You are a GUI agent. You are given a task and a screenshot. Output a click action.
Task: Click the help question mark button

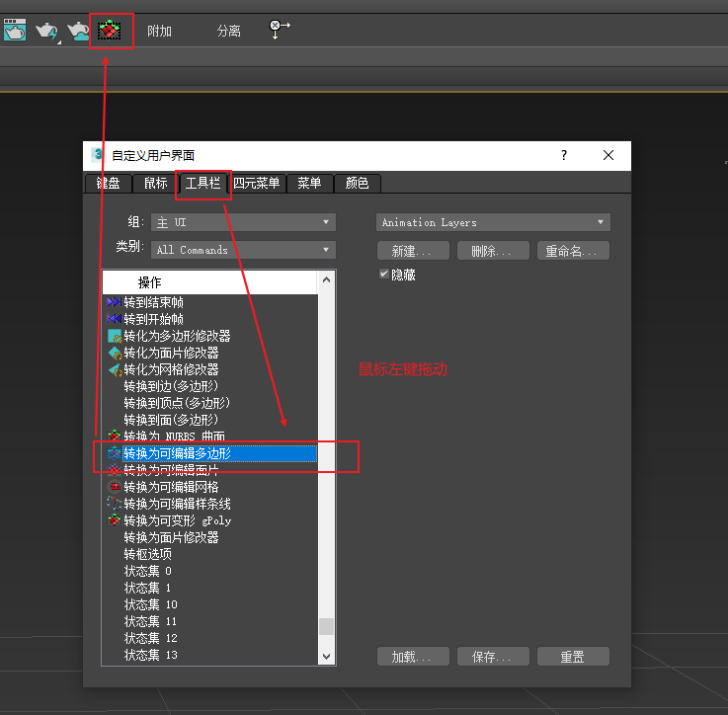pyautogui.click(x=564, y=155)
